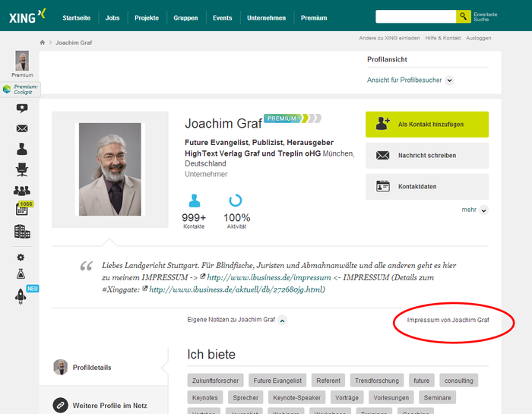Open messages envelope in sidebar
The image size is (532, 414).
tap(22, 128)
